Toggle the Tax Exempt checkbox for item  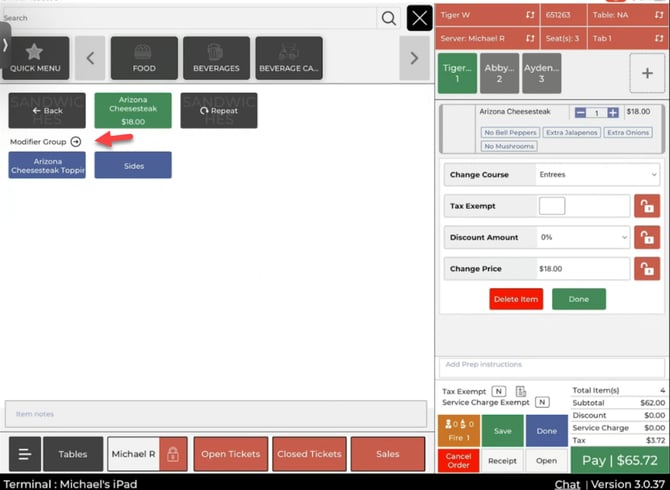tap(552, 206)
